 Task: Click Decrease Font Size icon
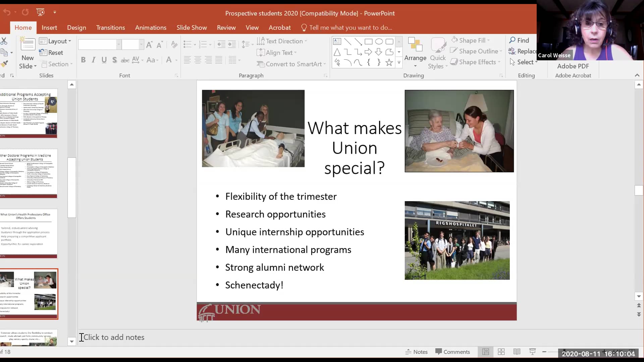pos(160,44)
